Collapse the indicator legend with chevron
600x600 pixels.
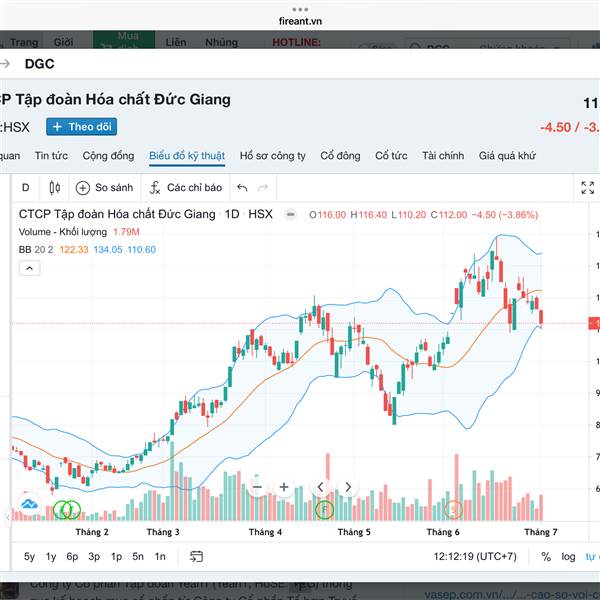(x=29, y=268)
